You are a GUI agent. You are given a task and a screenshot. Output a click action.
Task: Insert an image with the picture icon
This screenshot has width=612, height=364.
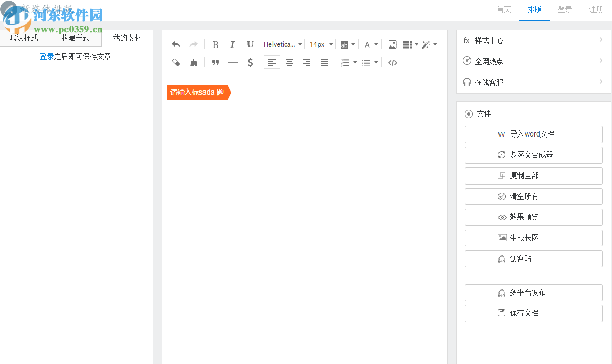coord(392,44)
